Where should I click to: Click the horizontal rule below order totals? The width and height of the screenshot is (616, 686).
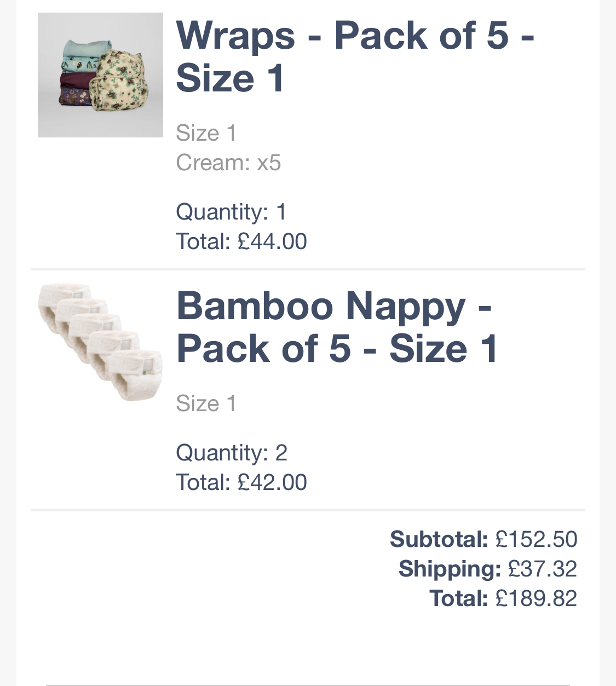point(308,685)
